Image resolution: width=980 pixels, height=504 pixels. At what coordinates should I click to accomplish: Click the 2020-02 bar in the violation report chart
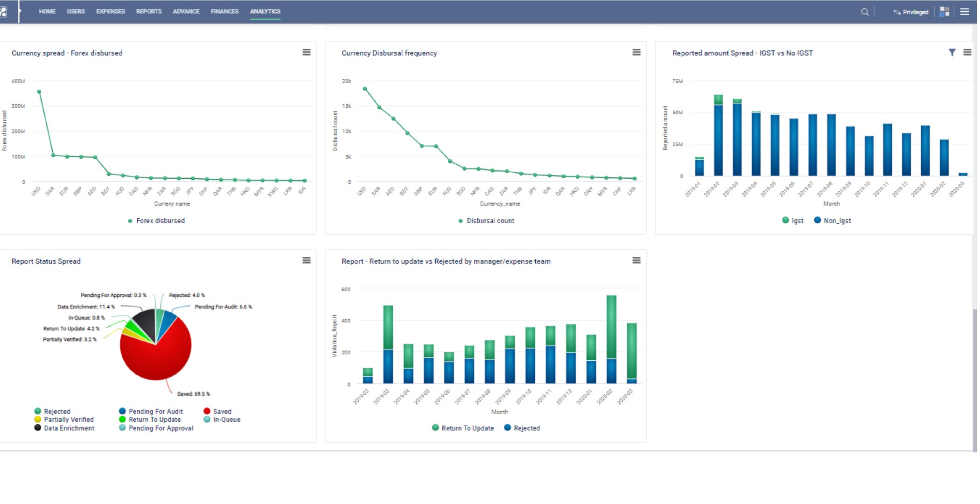611,339
